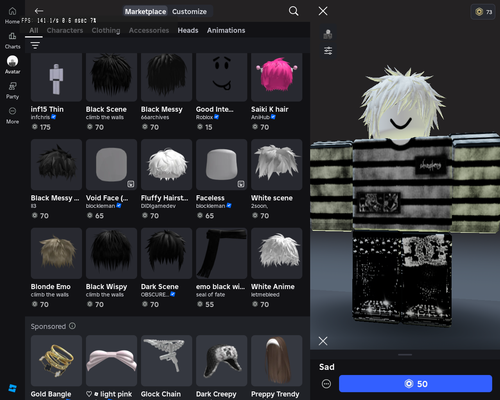Open the Blonde Emo hair thumbnail
The height and width of the screenshot is (400, 500).
[x=56, y=253]
